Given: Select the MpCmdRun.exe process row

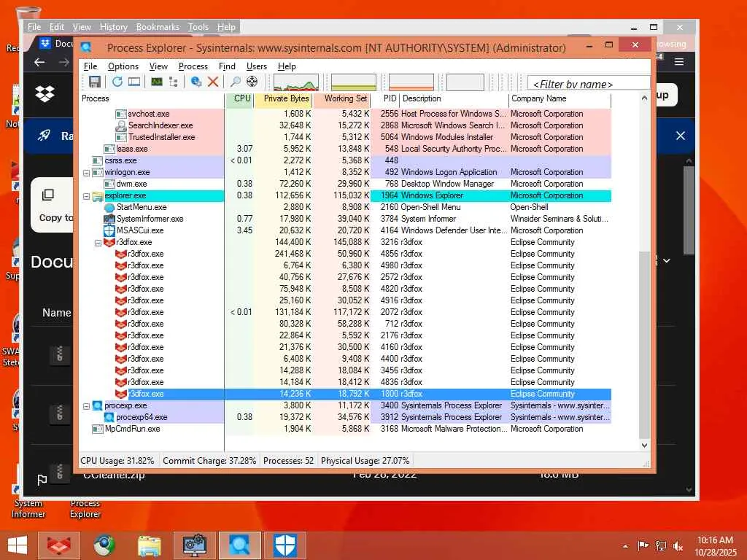Looking at the screenshot, I should [x=345, y=429].
